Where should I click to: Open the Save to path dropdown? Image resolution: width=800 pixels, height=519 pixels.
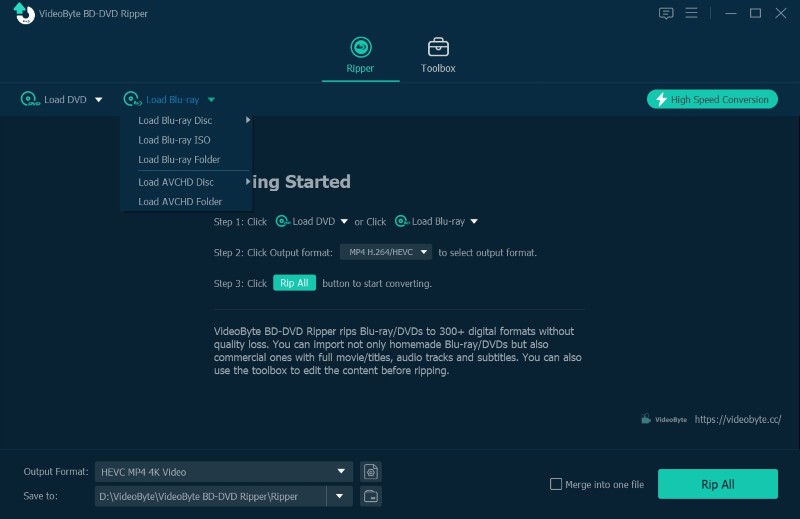[340, 496]
